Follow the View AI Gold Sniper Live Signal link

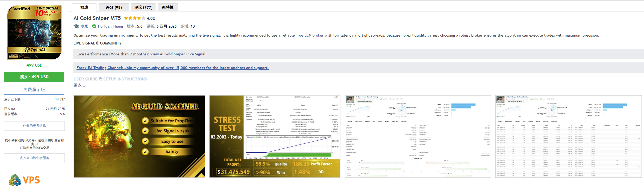pyautogui.click(x=178, y=54)
